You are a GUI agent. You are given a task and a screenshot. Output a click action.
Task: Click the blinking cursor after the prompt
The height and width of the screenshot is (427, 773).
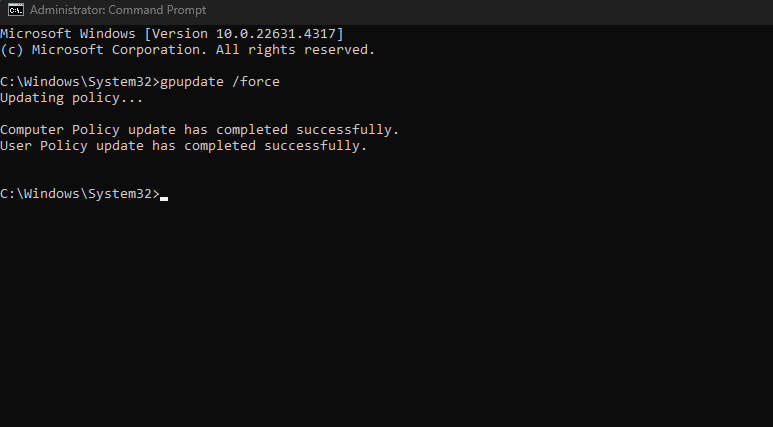click(164, 199)
